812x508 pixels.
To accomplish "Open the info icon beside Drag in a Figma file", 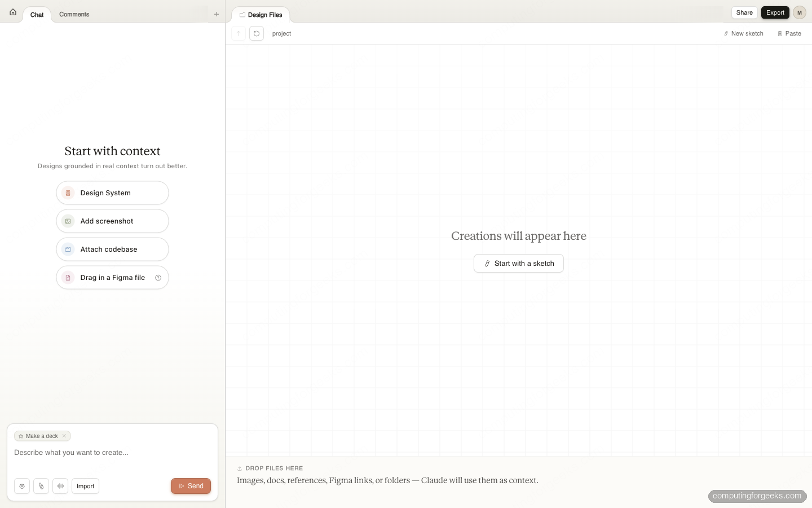I will (x=158, y=278).
